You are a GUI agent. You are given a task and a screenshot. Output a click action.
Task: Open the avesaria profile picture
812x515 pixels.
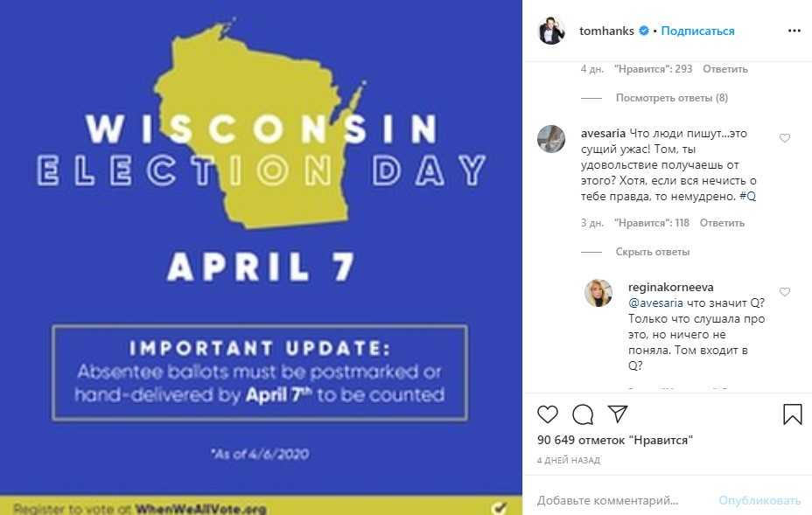pyautogui.click(x=550, y=139)
